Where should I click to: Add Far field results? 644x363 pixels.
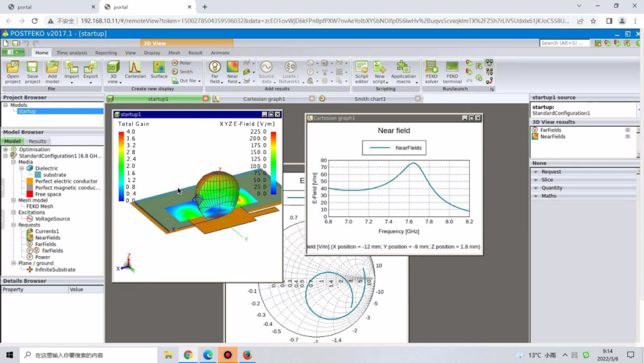215,72
